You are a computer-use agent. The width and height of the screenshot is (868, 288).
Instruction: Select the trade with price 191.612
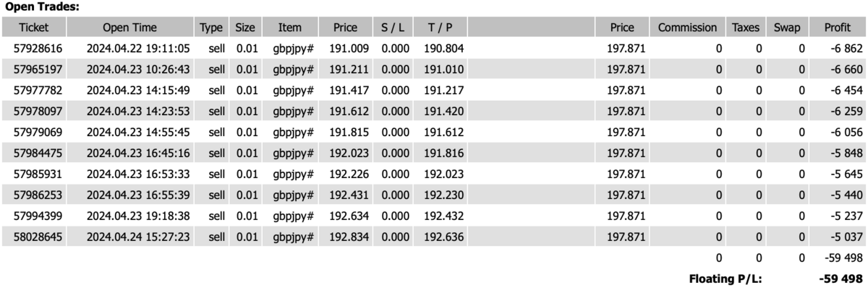[434, 111]
